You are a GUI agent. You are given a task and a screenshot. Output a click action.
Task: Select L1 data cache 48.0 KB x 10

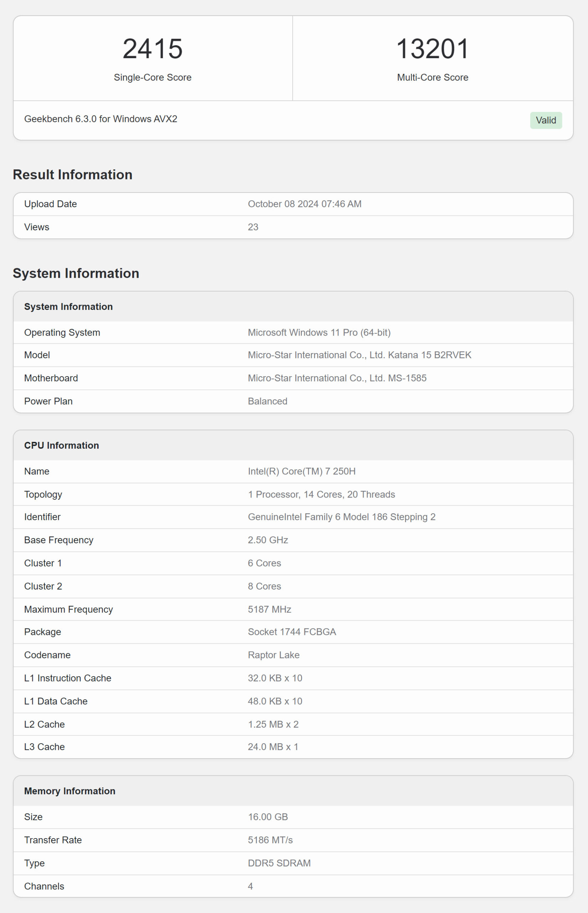275,701
